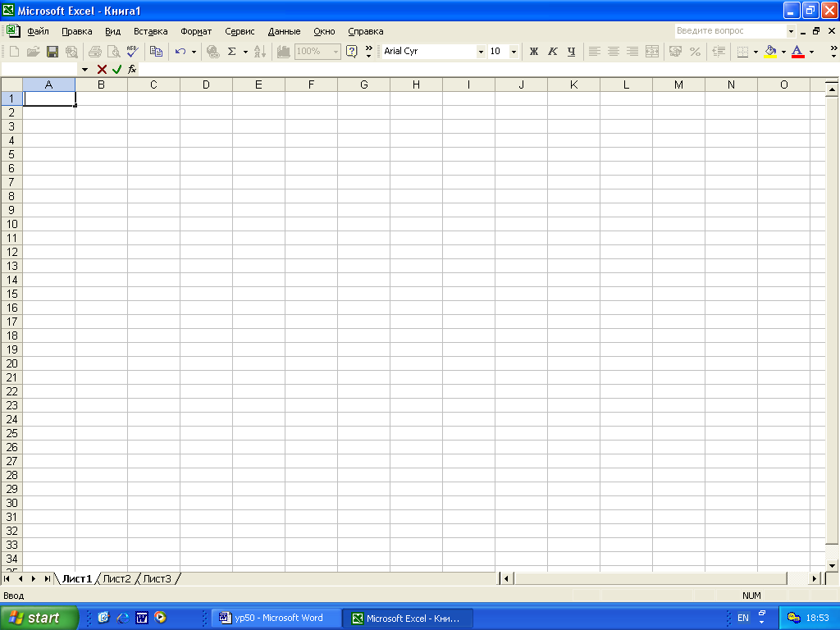Open the font name dropdown (Arial Cyr)
Viewport: 840px width, 630px height.
pos(481,52)
